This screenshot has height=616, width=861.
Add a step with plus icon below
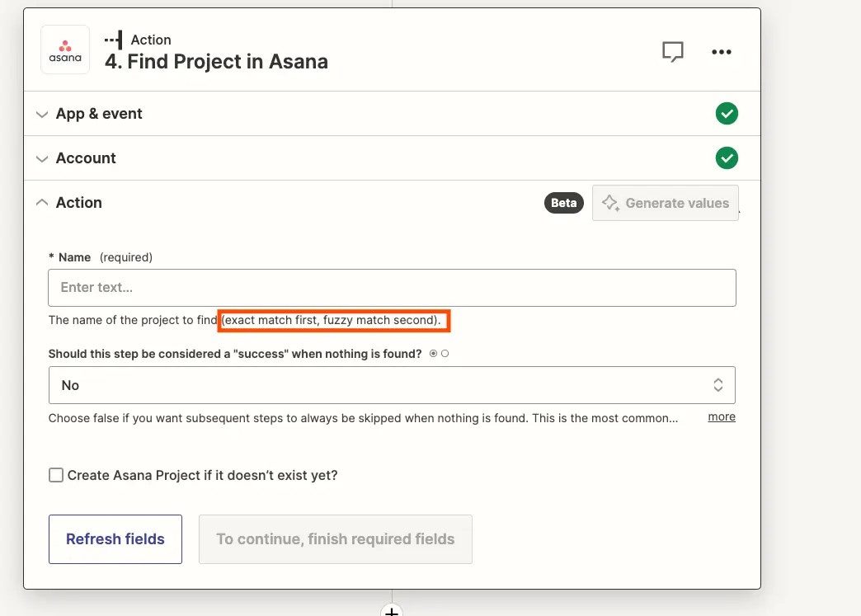click(392, 610)
